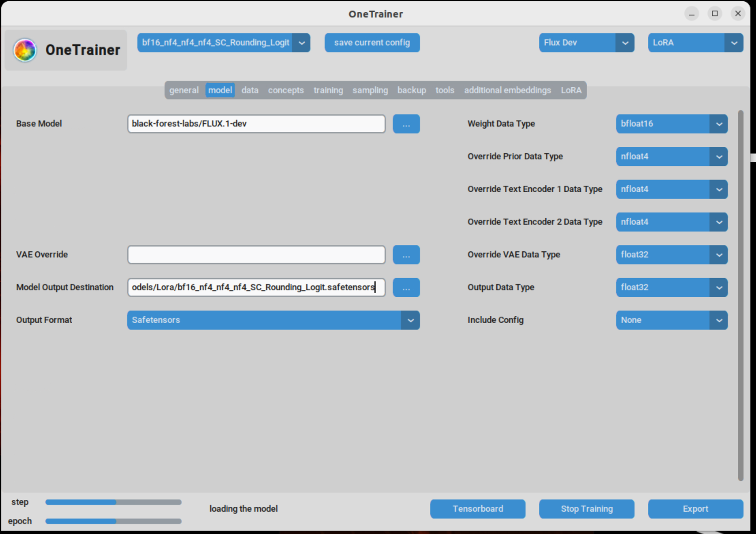Click the 'Override VAE Data Type' label
This screenshot has height=534, width=756.
514,255
